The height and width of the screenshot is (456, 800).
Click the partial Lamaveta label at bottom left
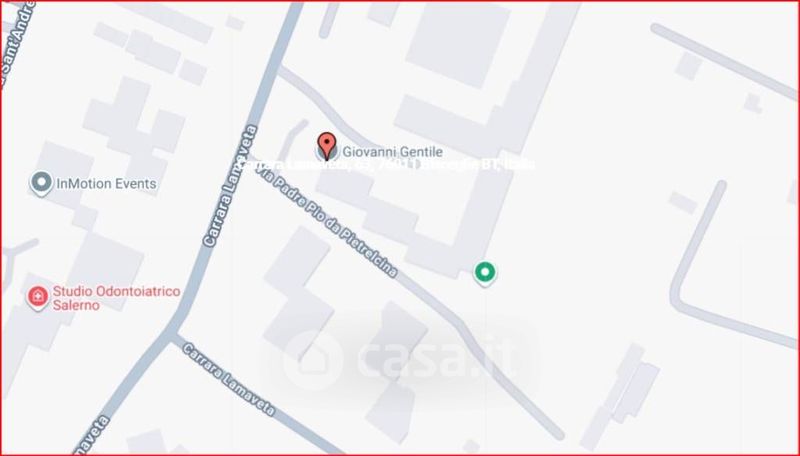[x=92, y=435]
